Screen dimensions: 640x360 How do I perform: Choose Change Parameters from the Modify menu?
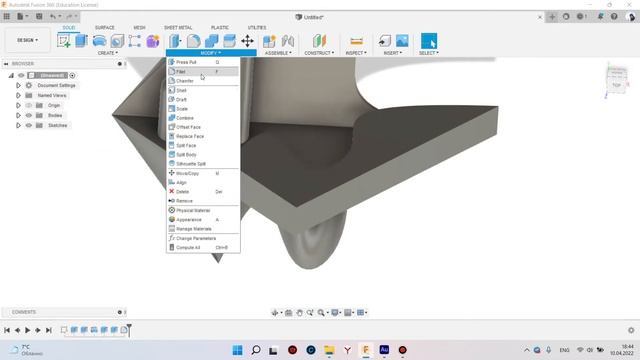point(203,238)
